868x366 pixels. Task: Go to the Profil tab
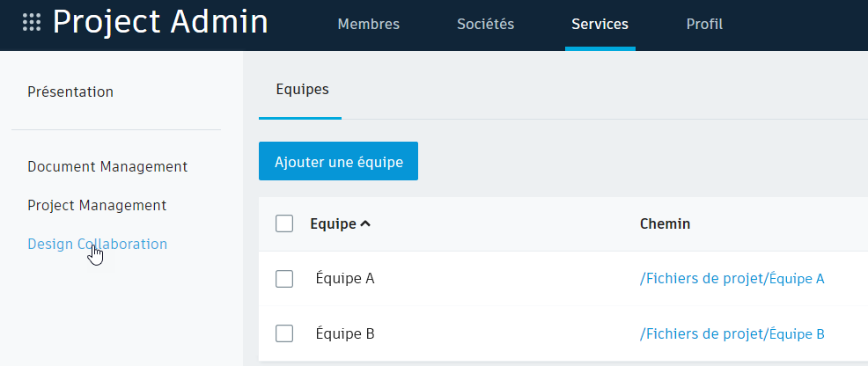704,25
